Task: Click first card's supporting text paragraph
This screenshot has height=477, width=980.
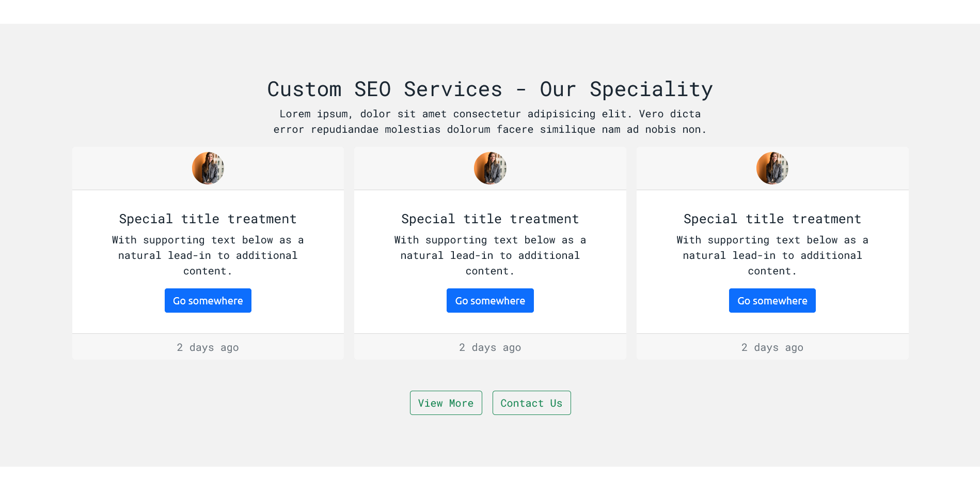Action: [x=208, y=255]
